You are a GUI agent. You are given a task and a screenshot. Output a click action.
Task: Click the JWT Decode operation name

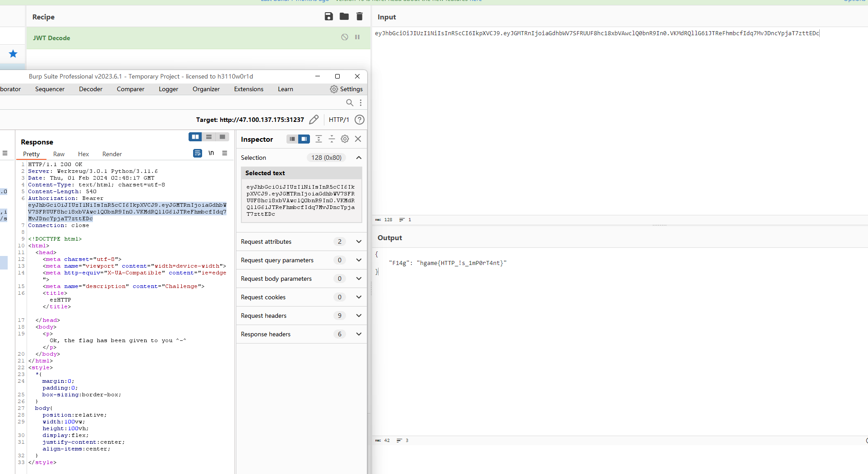tap(51, 38)
